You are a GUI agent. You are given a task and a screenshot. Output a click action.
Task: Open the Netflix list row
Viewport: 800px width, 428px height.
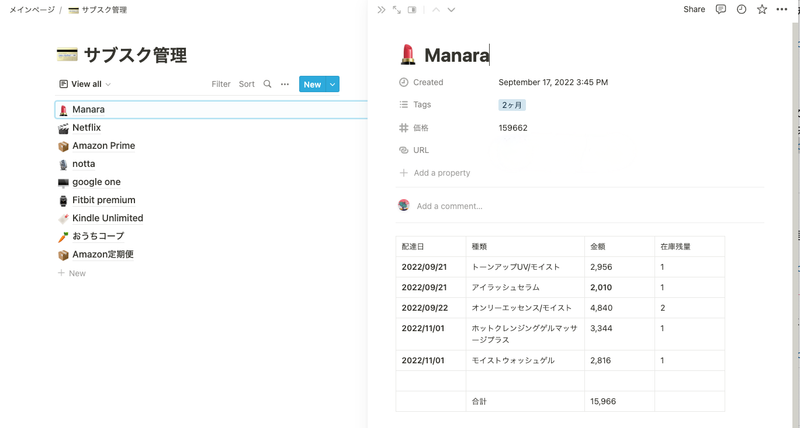click(x=211, y=128)
